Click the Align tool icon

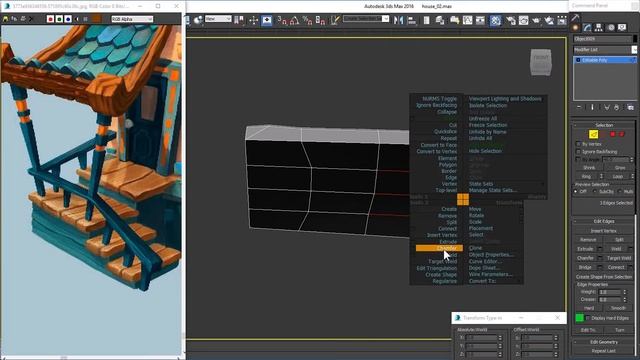point(411,20)
